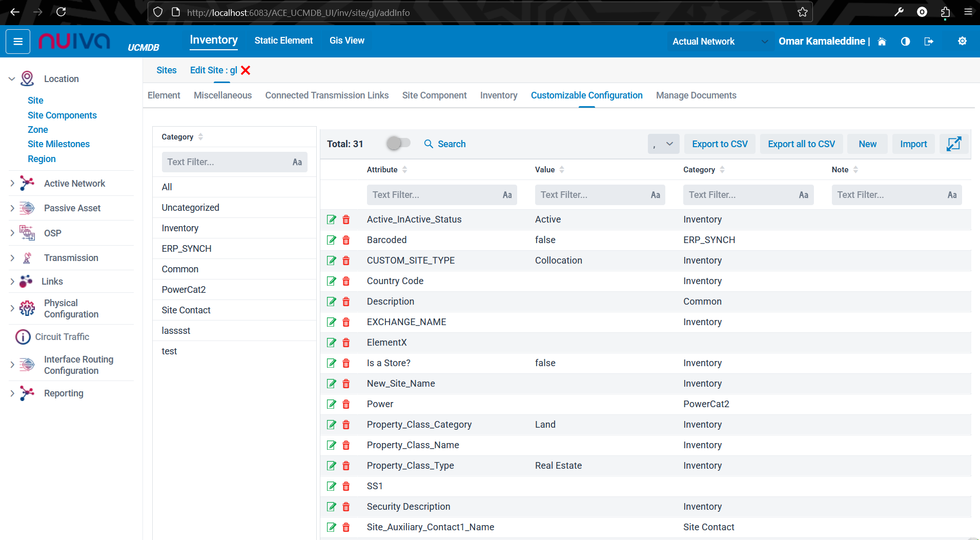Toggle the contrast theme icon
The width and height of the screenshot is (980, 540).
pyautogui.click(x=905, y=42)
